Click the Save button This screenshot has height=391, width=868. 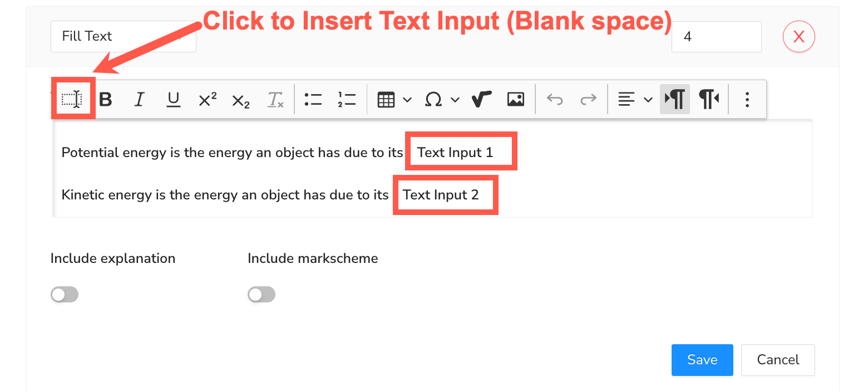[702, 360]
